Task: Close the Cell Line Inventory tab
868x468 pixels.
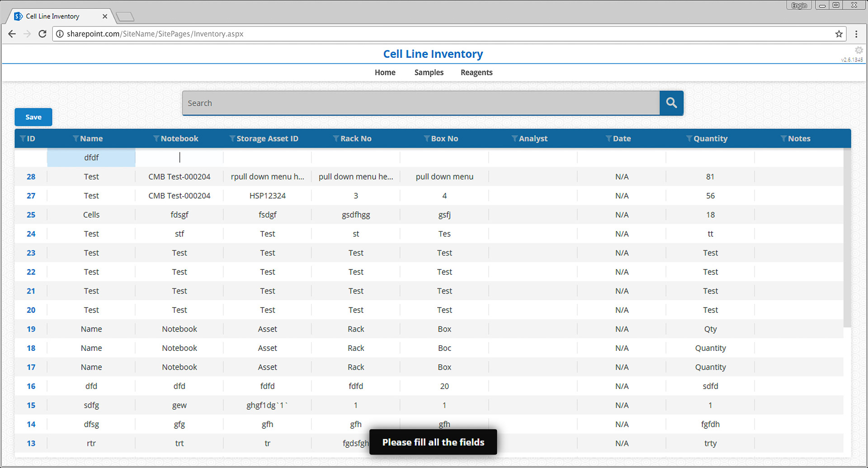Action: point(105,16)
